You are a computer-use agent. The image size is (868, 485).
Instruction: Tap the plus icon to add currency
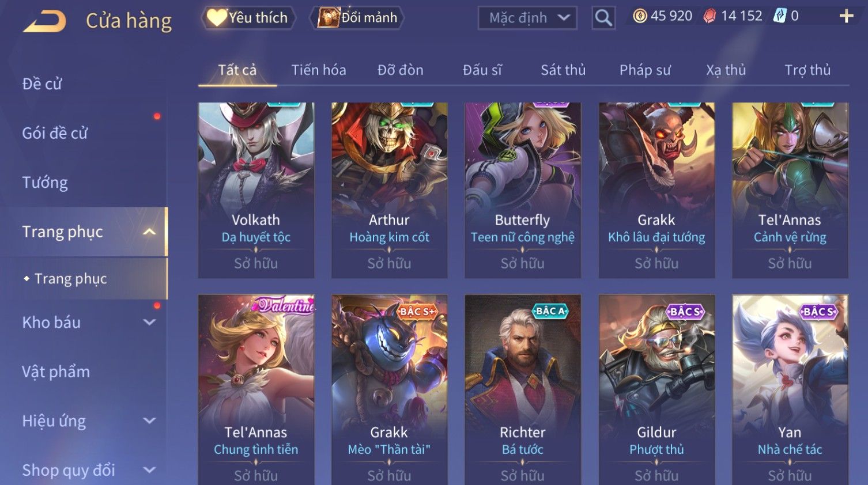[x=846, y=16]
